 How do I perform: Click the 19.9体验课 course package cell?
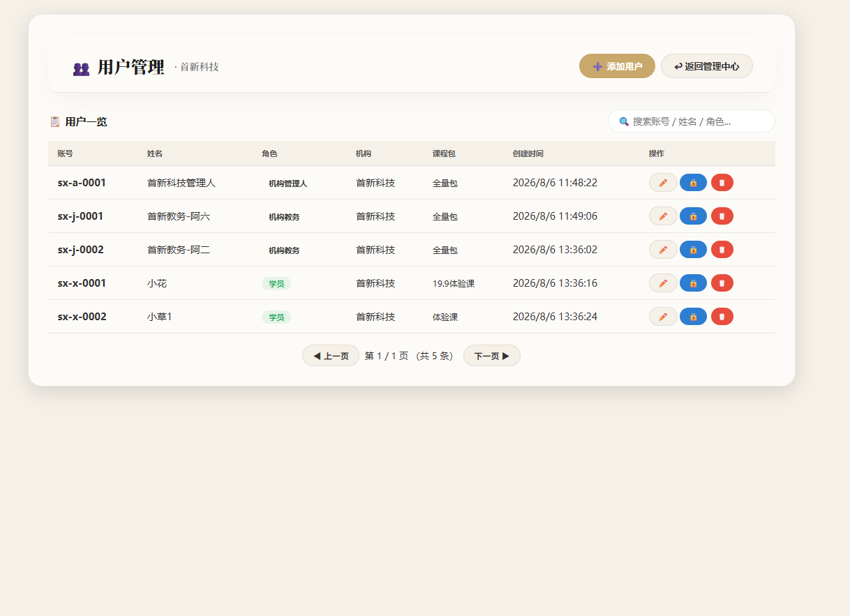coord(454,284)
